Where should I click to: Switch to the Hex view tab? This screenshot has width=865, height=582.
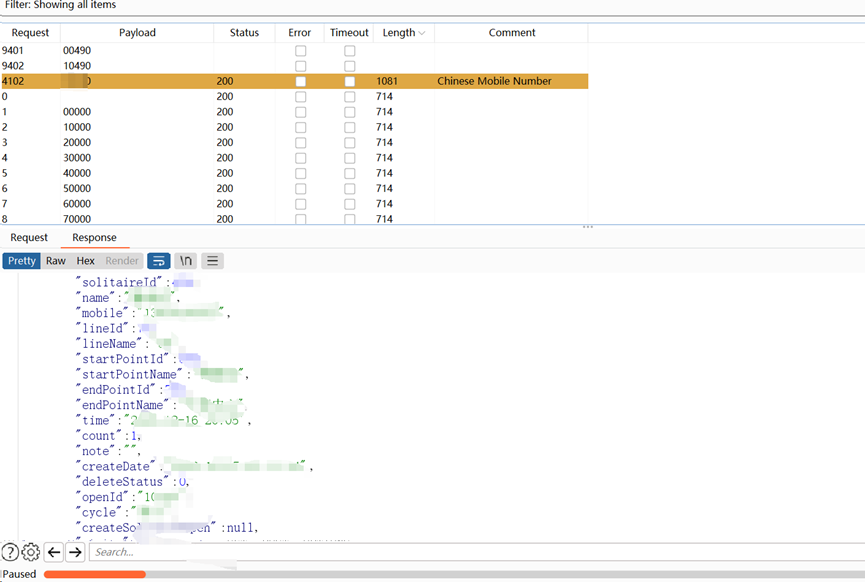[86, 261]
